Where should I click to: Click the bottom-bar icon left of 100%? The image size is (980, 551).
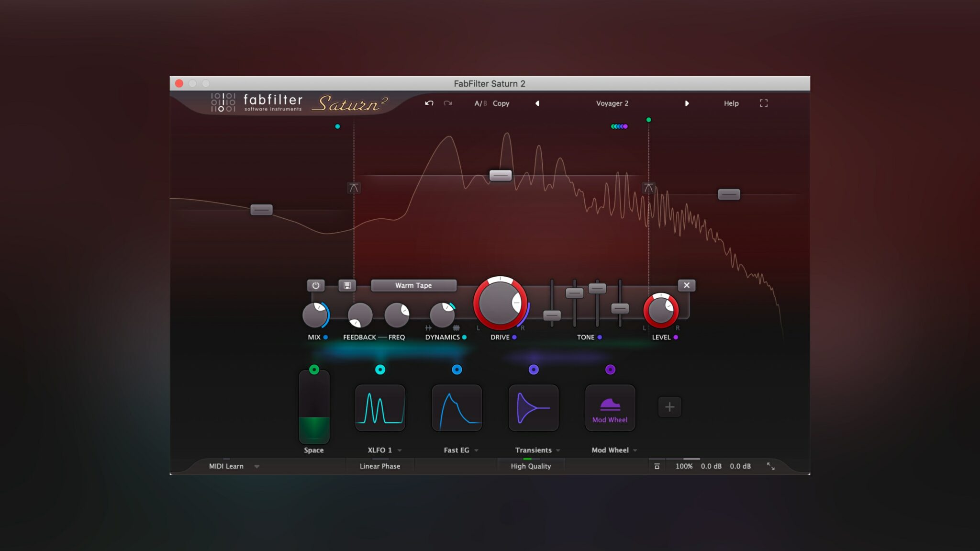click(657, 466)
